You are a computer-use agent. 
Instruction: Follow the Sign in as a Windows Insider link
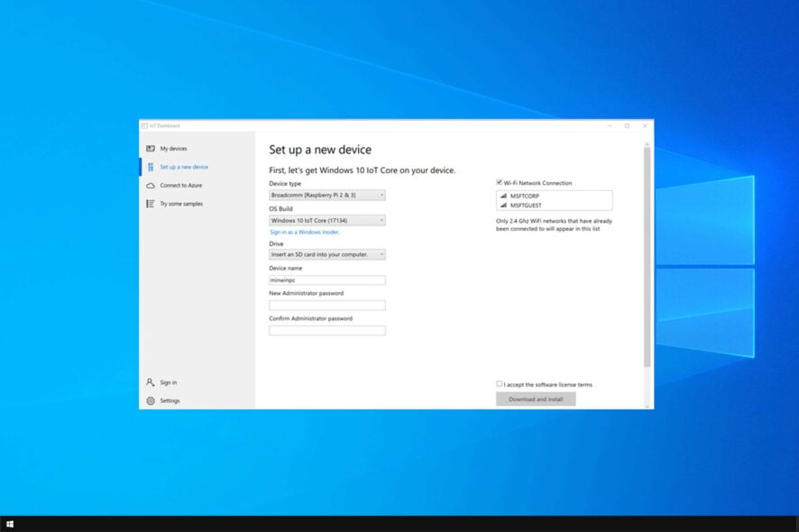[304, 232]
